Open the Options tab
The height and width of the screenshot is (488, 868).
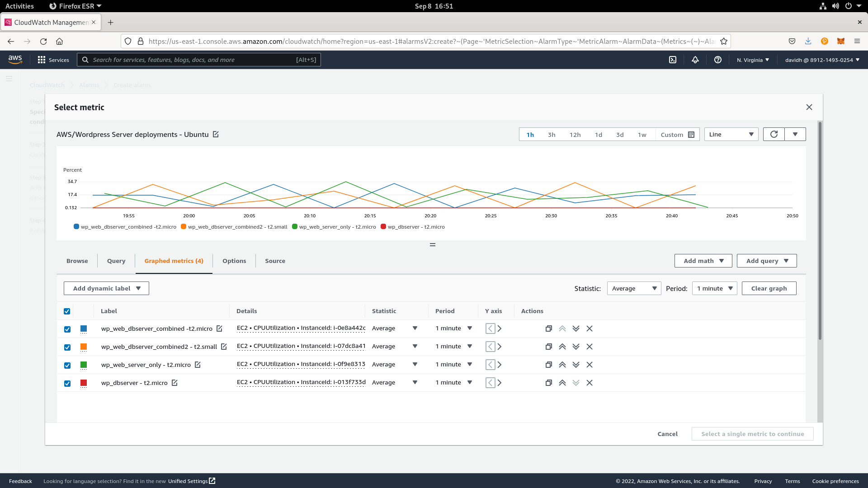pyautogui.click(x=234, y=261)
